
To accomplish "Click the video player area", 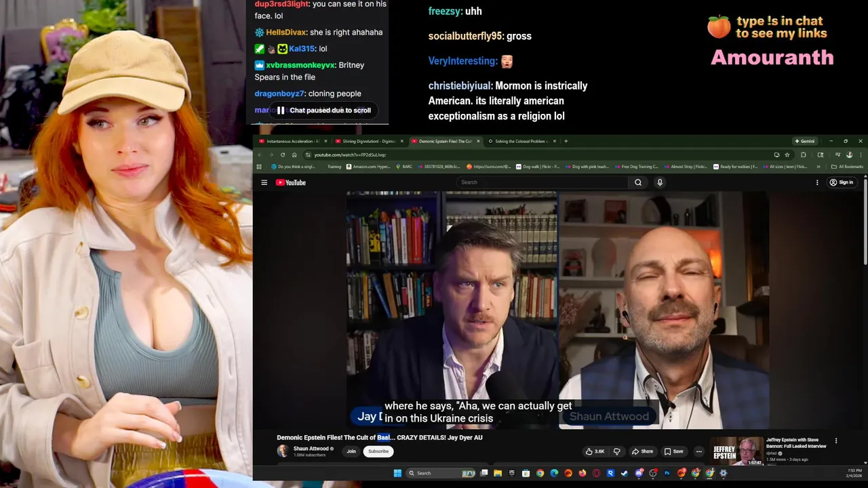I will pos(557,310).
